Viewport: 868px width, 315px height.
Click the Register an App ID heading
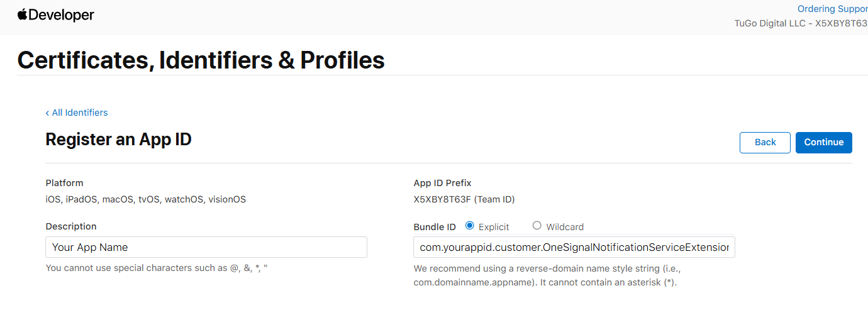[118, 139]
